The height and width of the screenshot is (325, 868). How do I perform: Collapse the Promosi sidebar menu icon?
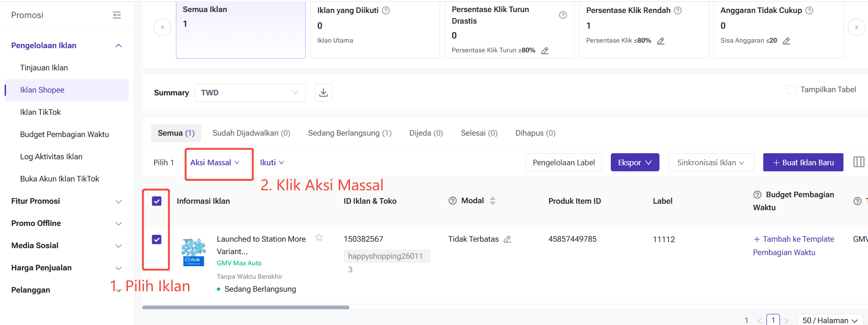[x=117, y=15]
